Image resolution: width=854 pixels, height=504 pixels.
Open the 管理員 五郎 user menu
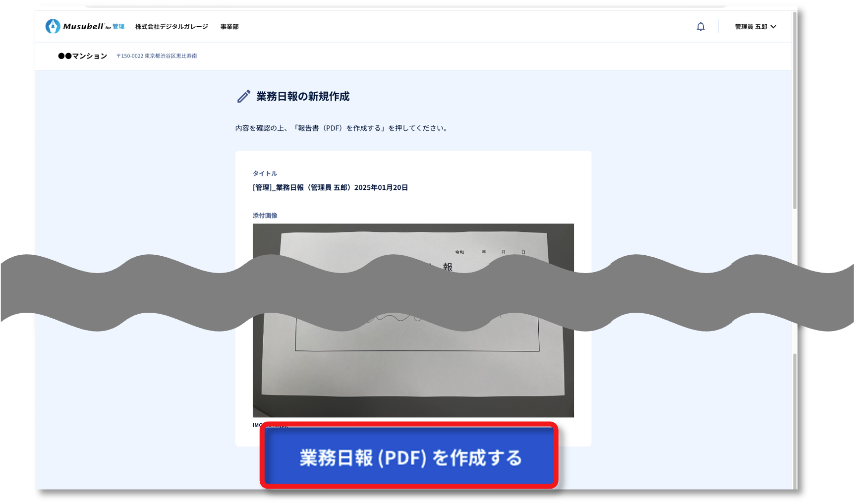(x=751, y=27)
